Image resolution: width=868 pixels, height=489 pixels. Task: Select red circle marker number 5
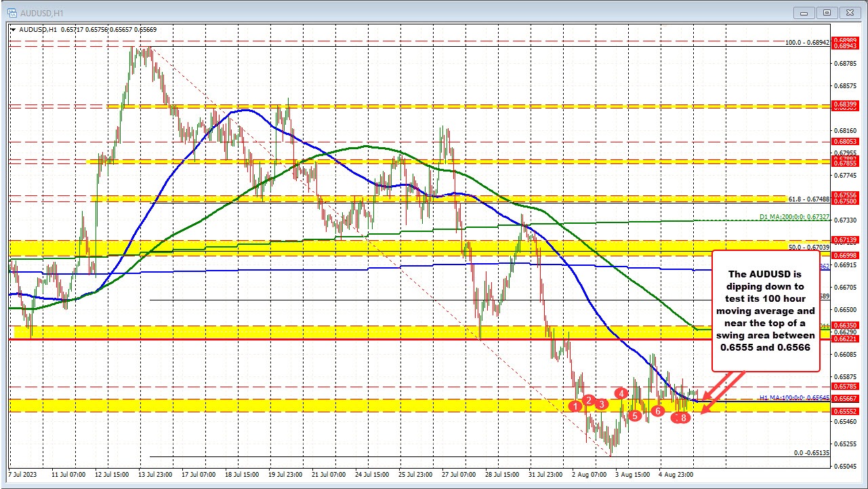coord(635,415)
